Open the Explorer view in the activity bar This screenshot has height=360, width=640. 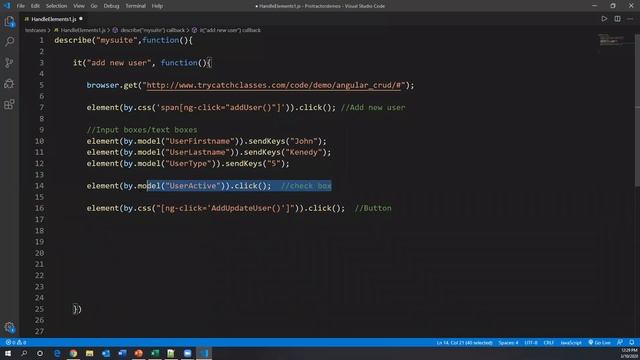click(9, 21)
